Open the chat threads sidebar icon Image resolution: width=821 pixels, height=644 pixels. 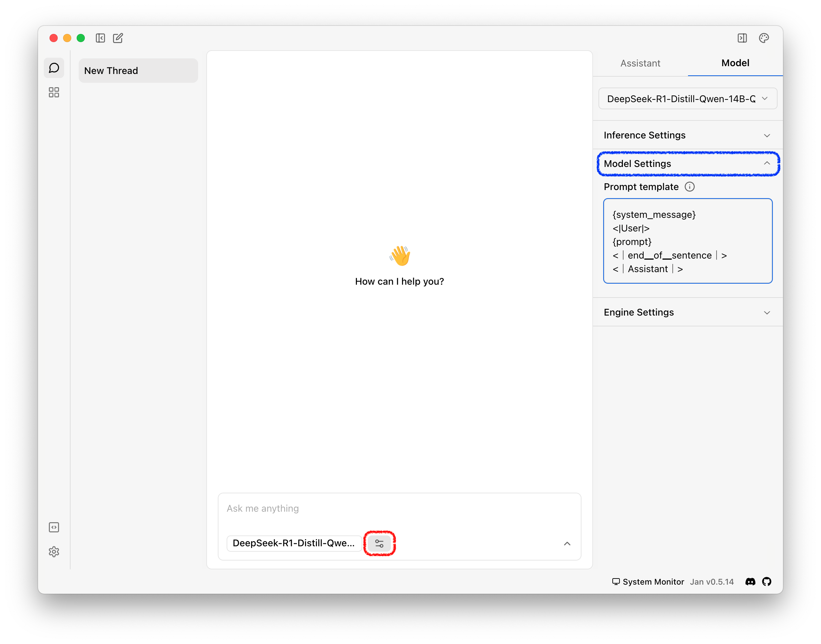(x=54, y=68)
